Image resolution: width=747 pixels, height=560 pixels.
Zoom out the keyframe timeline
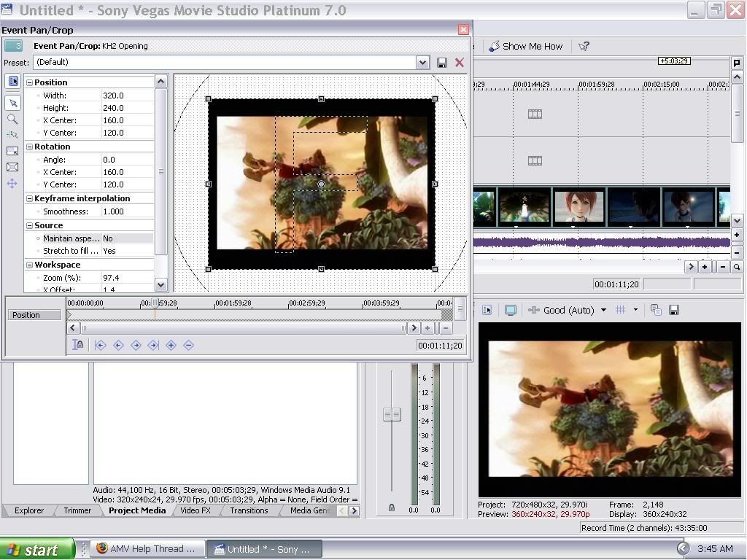pos(446,328)
